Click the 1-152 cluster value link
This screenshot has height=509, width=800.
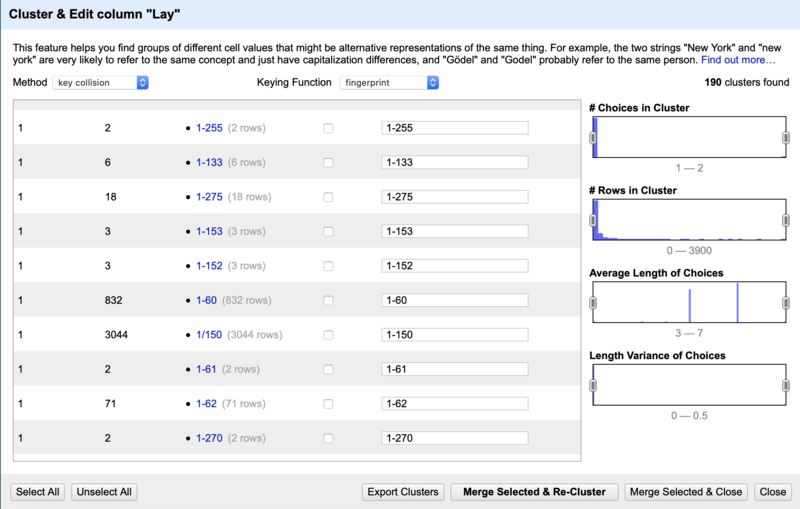[x=209, y=266]
